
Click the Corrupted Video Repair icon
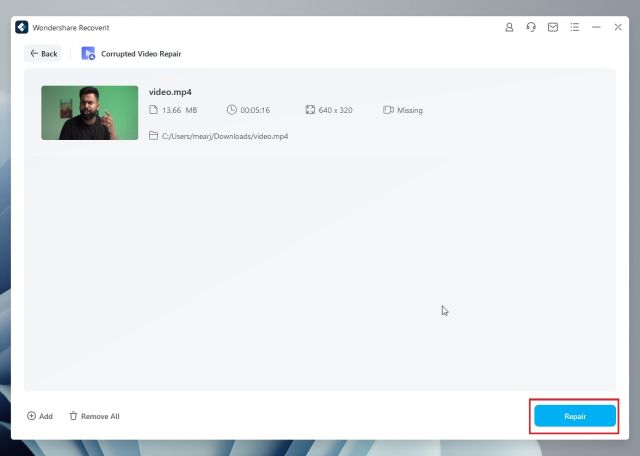(88, 53)
